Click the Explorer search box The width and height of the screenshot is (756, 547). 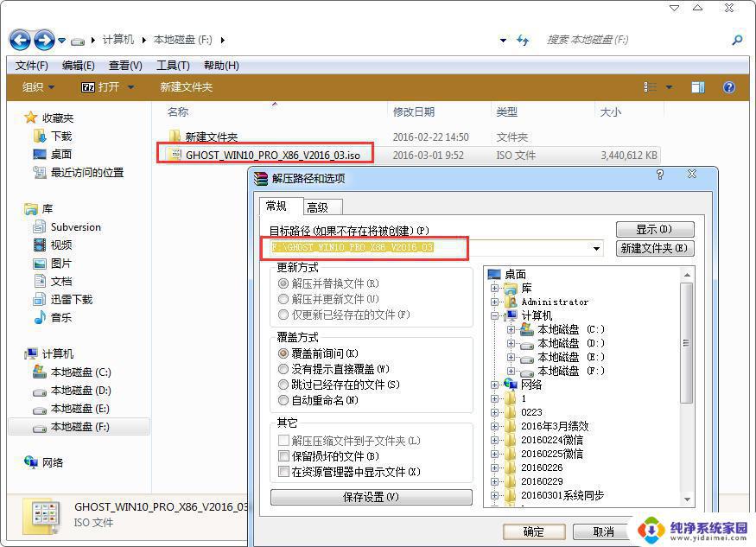(637, 40)
